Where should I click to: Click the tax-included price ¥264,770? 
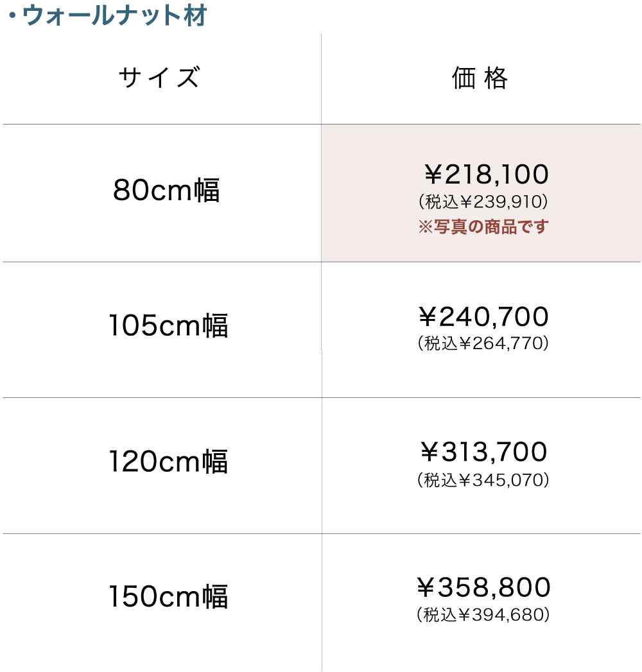[483, 343]
